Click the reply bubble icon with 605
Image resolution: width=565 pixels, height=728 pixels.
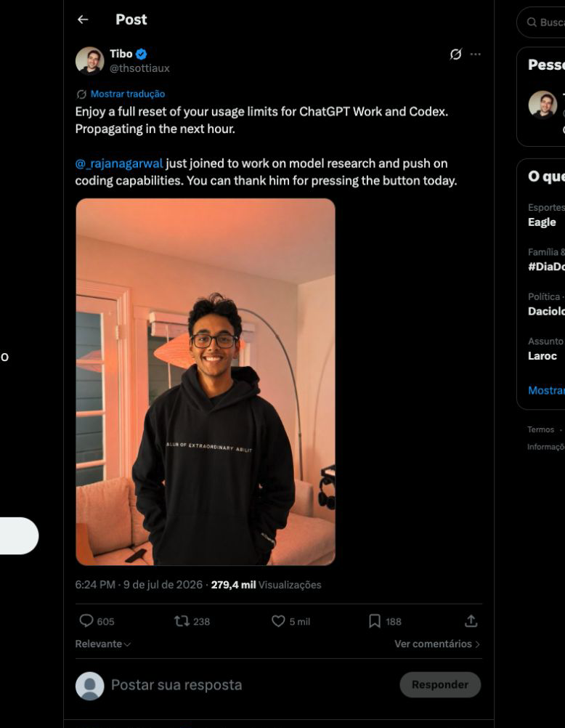coord(86,620)
